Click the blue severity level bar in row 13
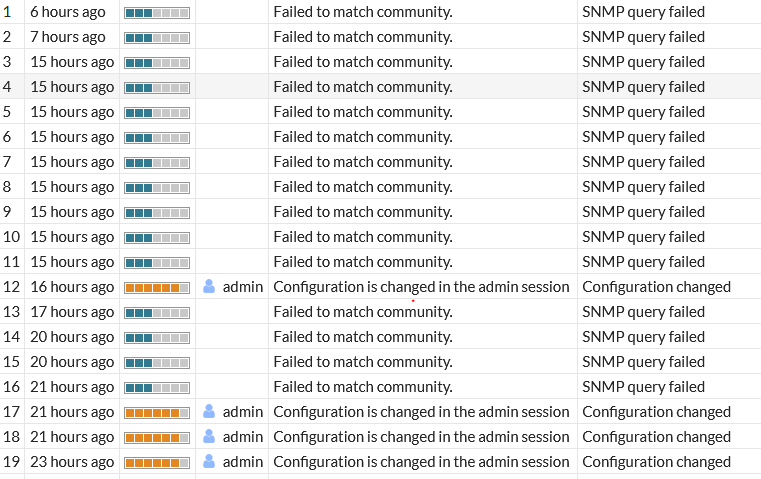This screenshot has width=761, height=479. [x=157, y=312]
